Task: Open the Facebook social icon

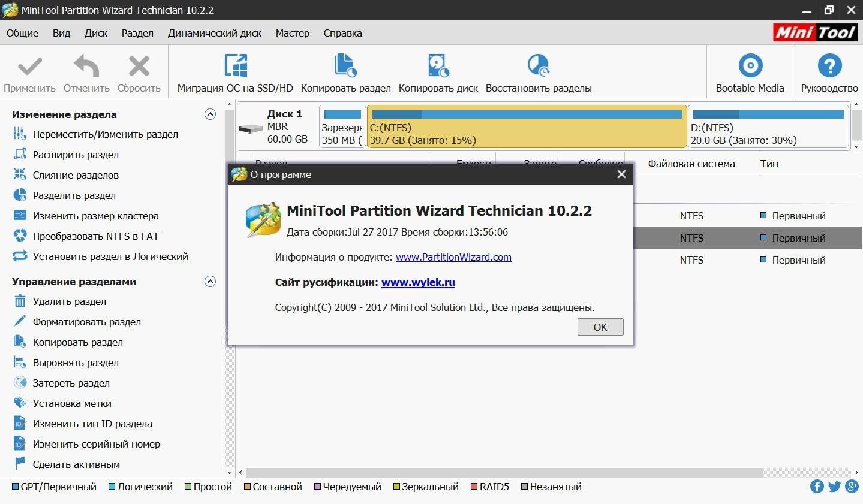Action: (817, 487)
